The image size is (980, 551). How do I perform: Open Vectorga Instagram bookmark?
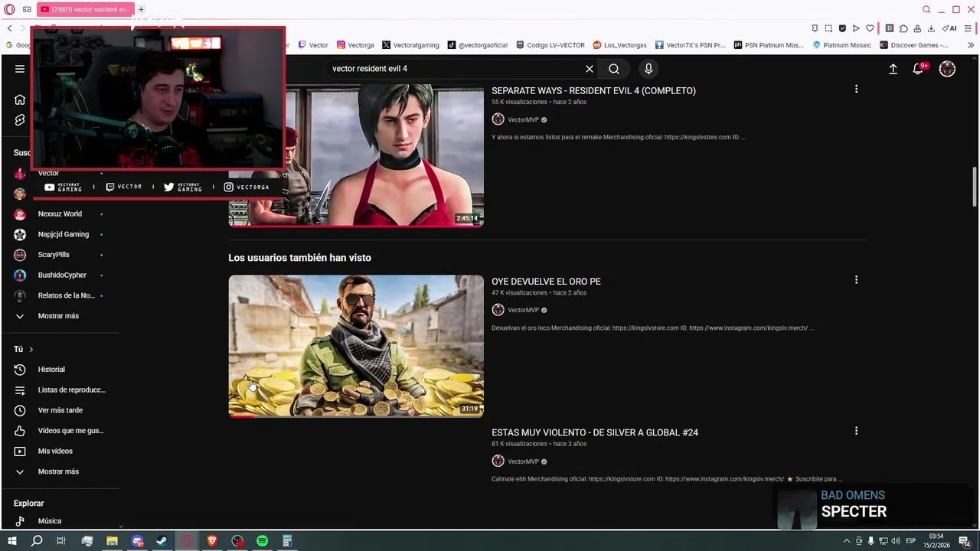point(355,45)
